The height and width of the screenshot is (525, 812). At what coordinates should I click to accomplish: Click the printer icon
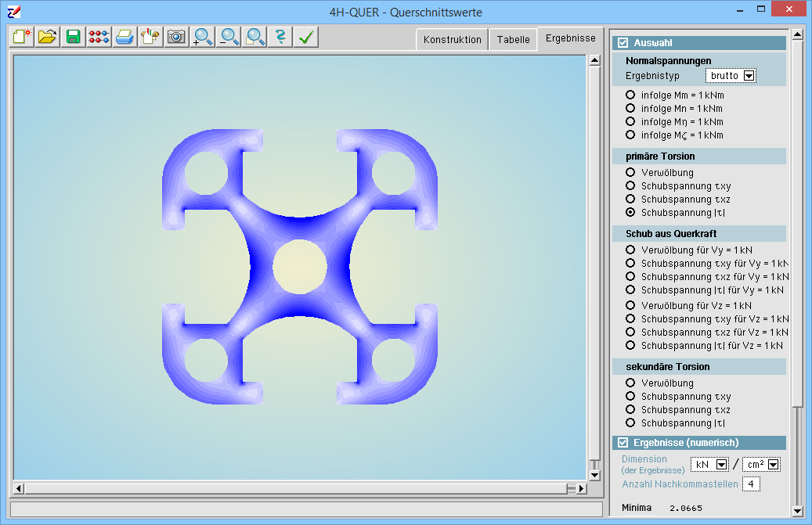[x=125, y=37]
